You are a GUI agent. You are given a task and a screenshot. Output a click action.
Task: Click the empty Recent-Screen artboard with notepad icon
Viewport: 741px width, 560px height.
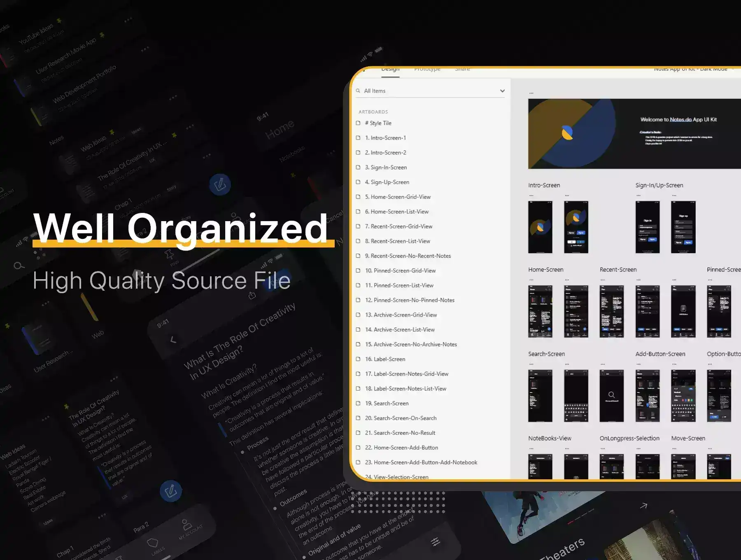(683, 311)
